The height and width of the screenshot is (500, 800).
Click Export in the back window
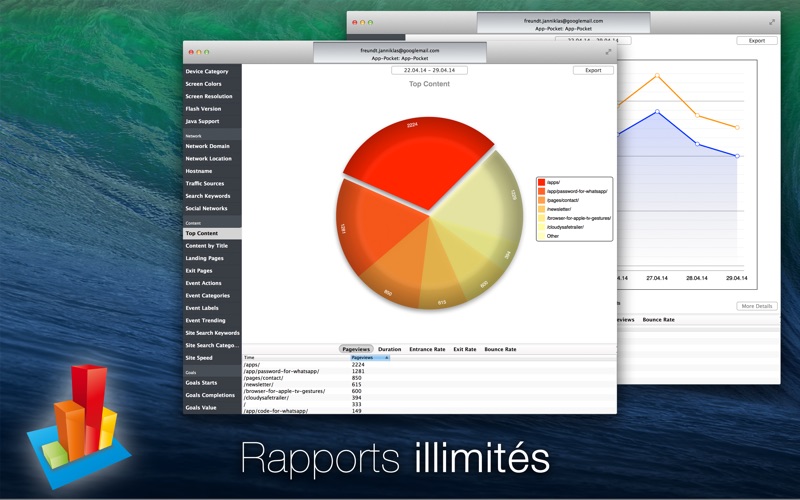[x=757, y=40]
